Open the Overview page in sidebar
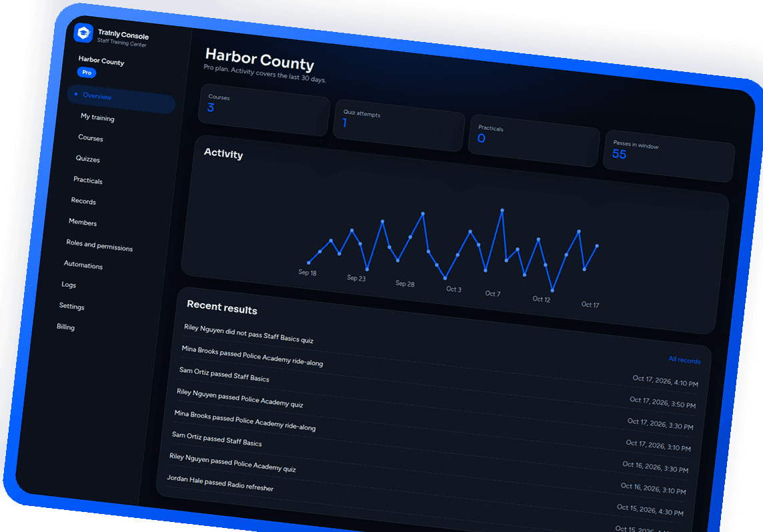The image size is (763, 532). (121, 100)
